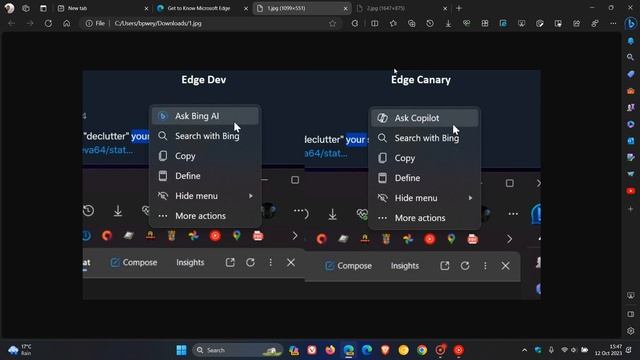Open the sidebar Tools briefcase
The height and width of the screenshot is (360, 640).
pyautogui.click(x=631, y=91)
